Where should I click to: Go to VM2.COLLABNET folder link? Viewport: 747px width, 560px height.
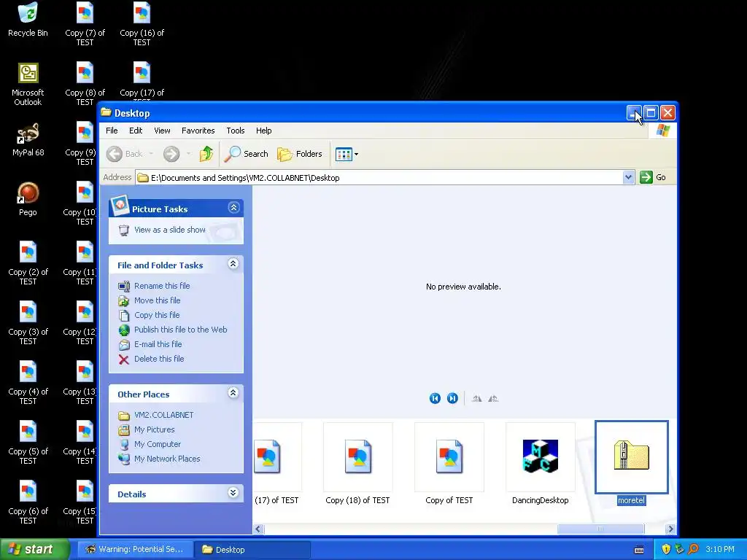(x=164, y=415)
